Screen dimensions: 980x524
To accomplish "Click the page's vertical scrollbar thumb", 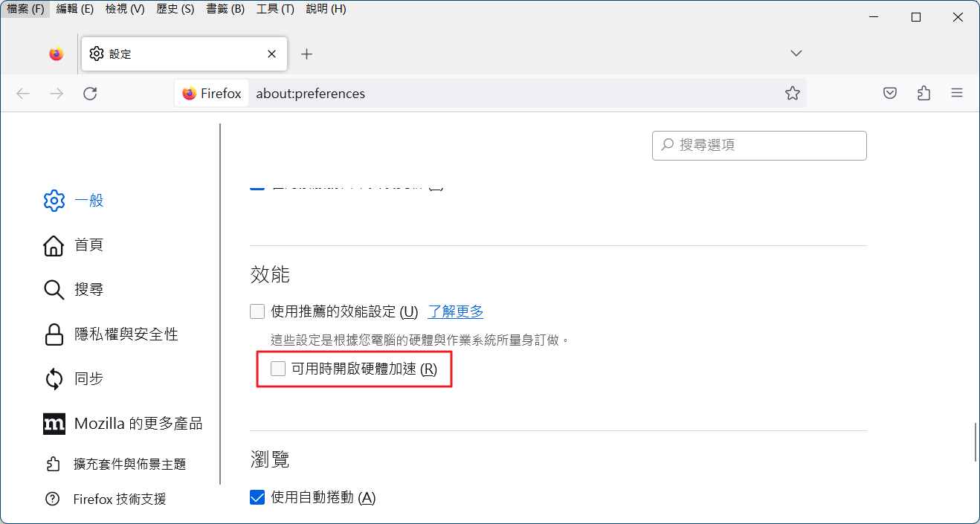I will tap(976, 442).
